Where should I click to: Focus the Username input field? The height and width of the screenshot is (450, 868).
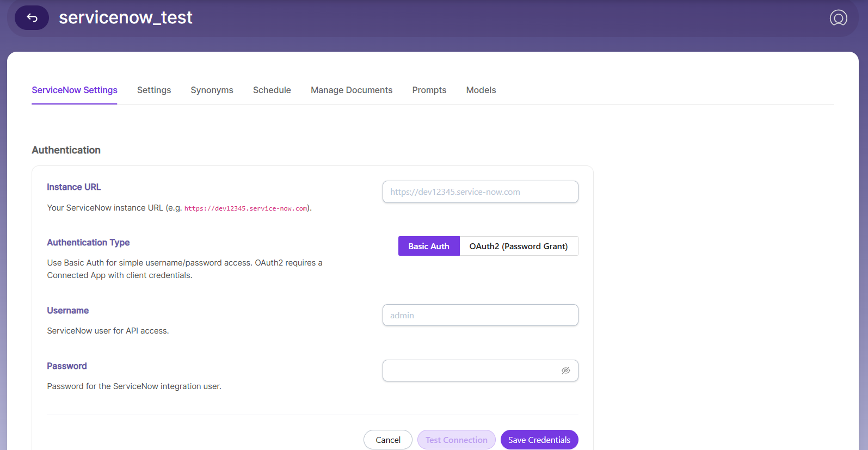click(481, 316)
